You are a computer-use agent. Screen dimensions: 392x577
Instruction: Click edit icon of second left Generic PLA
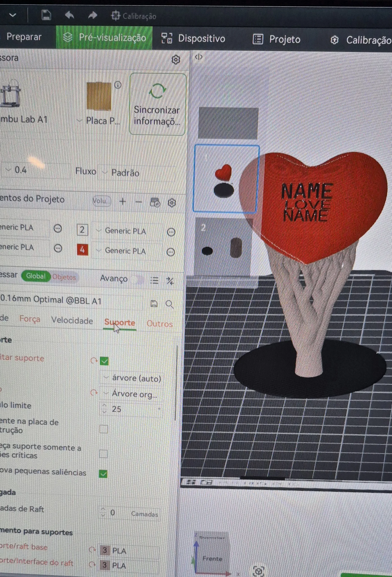58,248
